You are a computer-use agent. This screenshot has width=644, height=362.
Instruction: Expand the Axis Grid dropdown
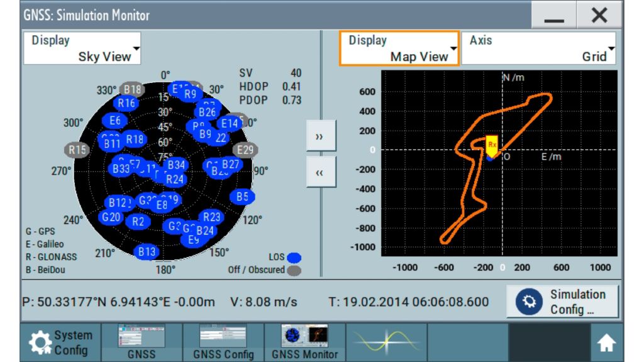539,48
